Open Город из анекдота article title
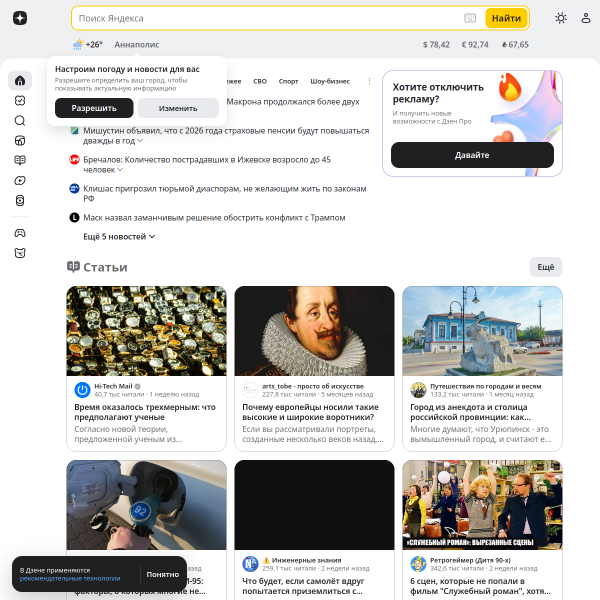 click(470, 412)
